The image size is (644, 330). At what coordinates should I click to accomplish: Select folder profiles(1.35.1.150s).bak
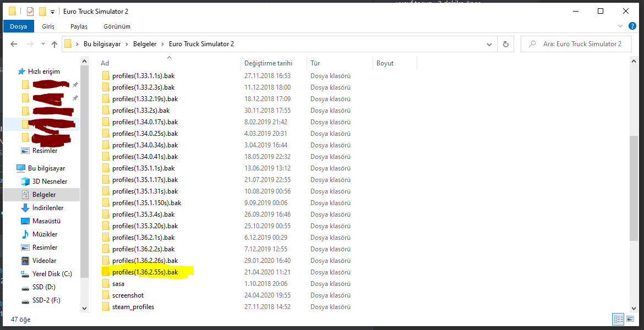(x=146, y=203)
